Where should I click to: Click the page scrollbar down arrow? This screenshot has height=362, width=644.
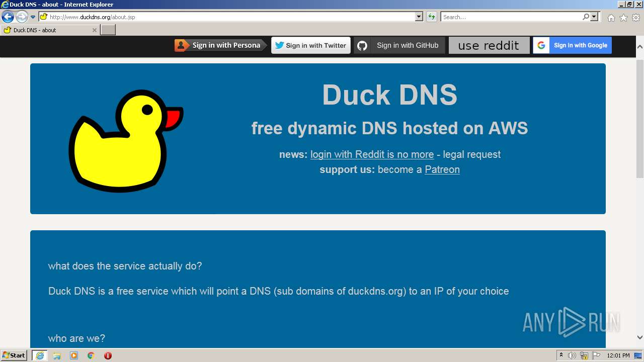(639, 337)
